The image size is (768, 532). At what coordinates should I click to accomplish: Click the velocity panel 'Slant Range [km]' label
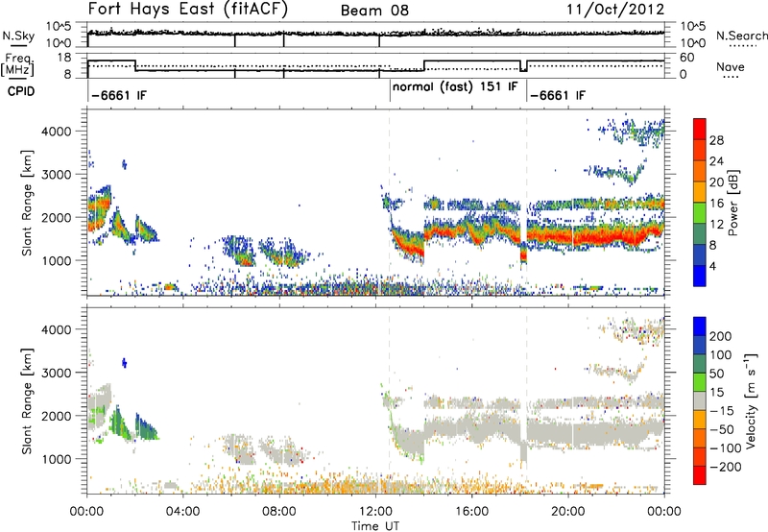click(27, 400)
